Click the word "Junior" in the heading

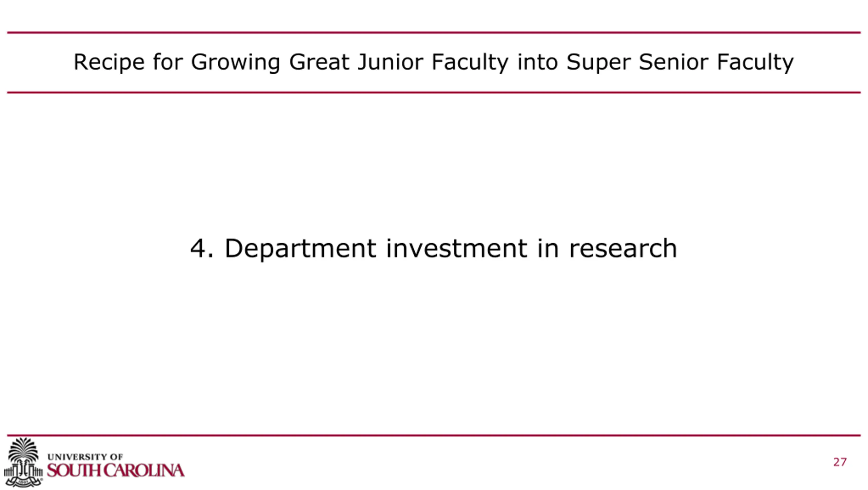pos(390,62)
